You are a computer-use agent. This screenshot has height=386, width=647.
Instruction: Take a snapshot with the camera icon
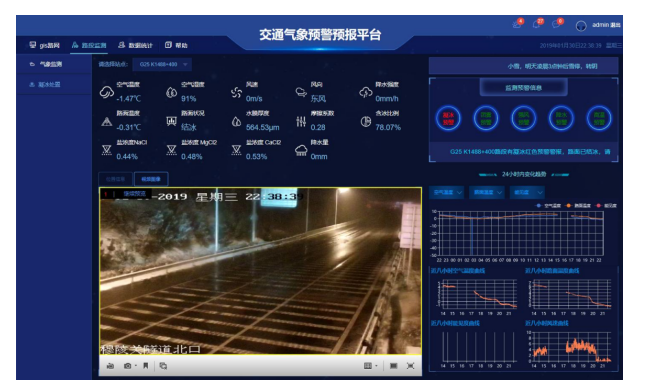(128, 366)
